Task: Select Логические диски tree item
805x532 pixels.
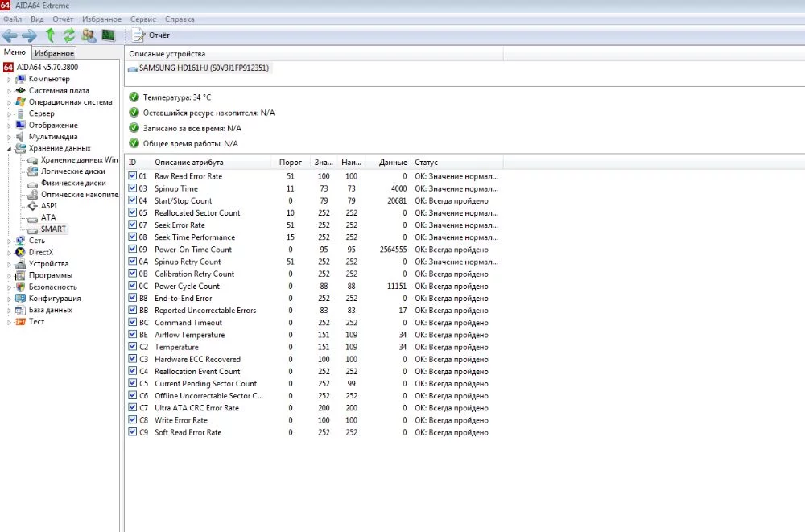Action: tap(73, 171)
